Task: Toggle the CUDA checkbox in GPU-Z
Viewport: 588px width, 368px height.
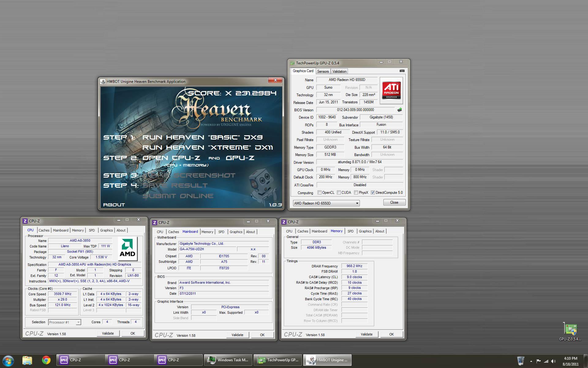Action: [x=339, y=193]
